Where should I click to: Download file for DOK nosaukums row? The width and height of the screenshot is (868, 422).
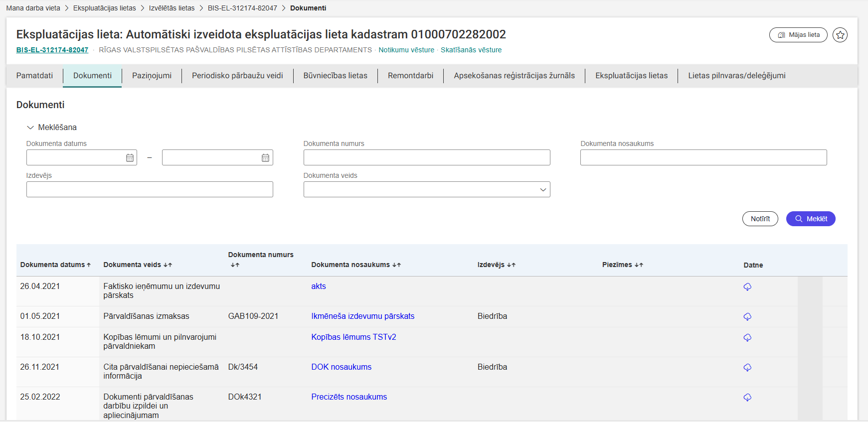747,368
